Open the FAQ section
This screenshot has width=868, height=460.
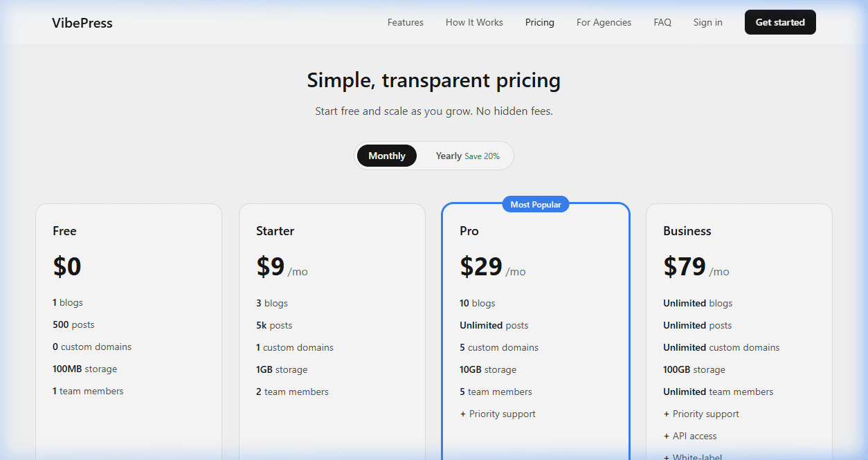662,22
